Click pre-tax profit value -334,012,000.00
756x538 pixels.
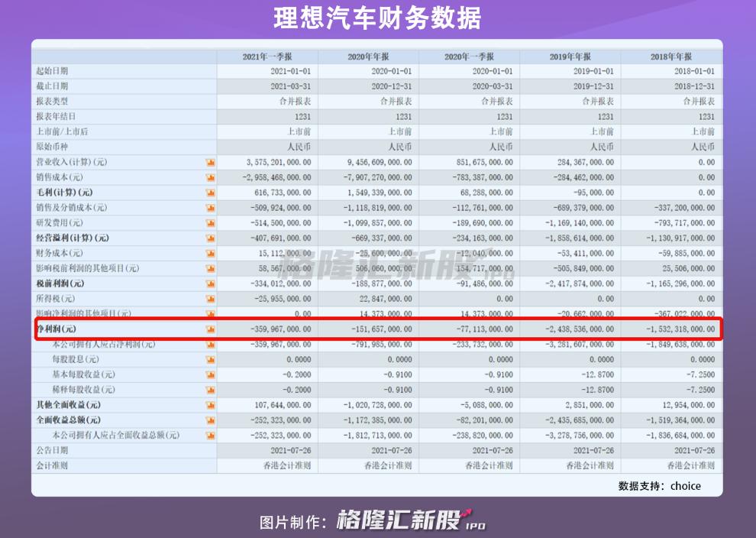280,284
